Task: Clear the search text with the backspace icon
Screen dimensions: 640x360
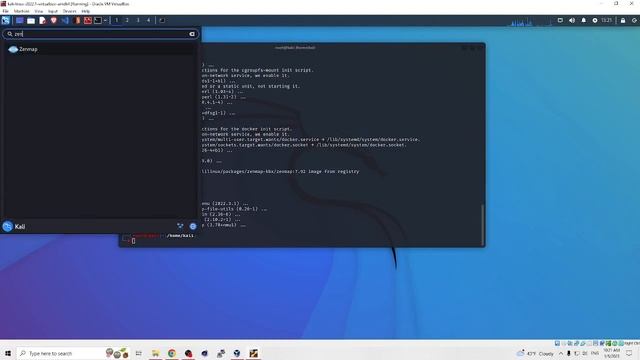Action: [x=192, y=34]
